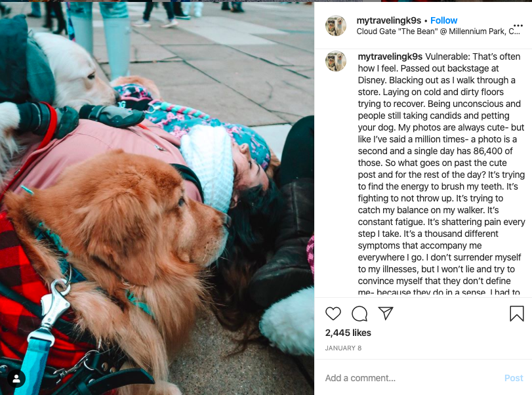The width and height of the screenshot is (532, 395).
Task: Open the profile avatar beside the caption
Action: (x=336, y=61)
